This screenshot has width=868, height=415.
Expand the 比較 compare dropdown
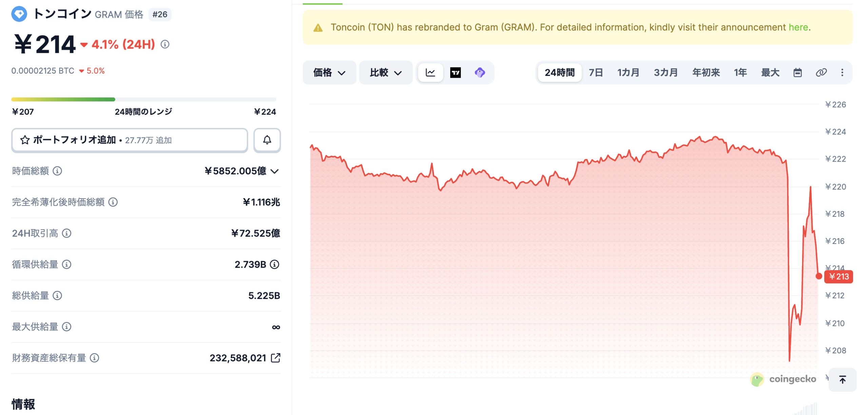(x=386, y=73)
